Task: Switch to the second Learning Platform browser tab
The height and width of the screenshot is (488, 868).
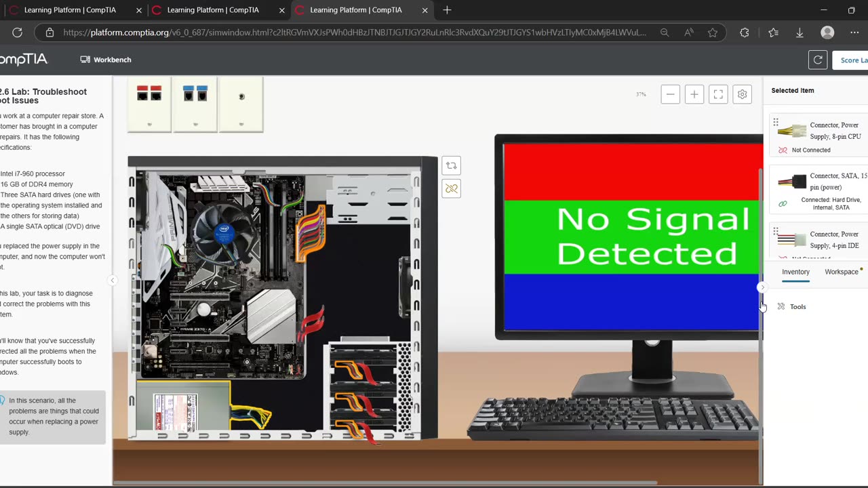Action: 213,10
